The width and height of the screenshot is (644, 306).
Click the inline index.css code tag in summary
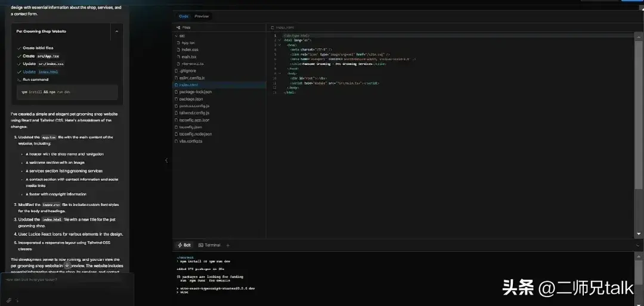coord(51,205)
